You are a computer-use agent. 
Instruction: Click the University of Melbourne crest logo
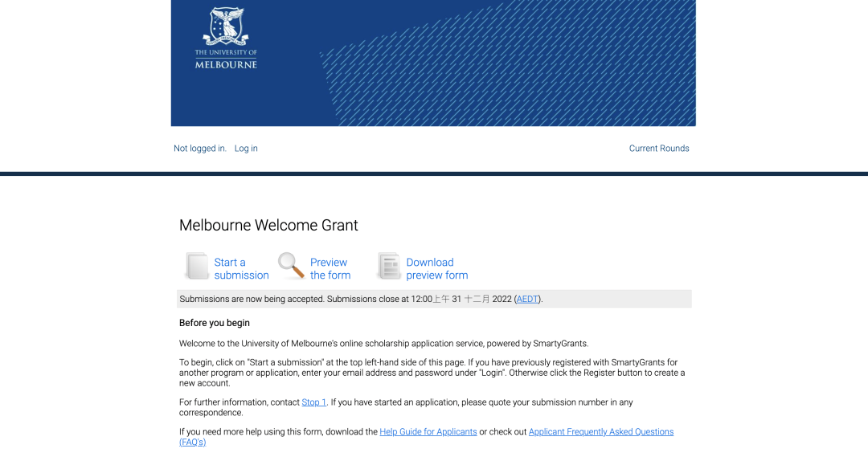(226, 26)
